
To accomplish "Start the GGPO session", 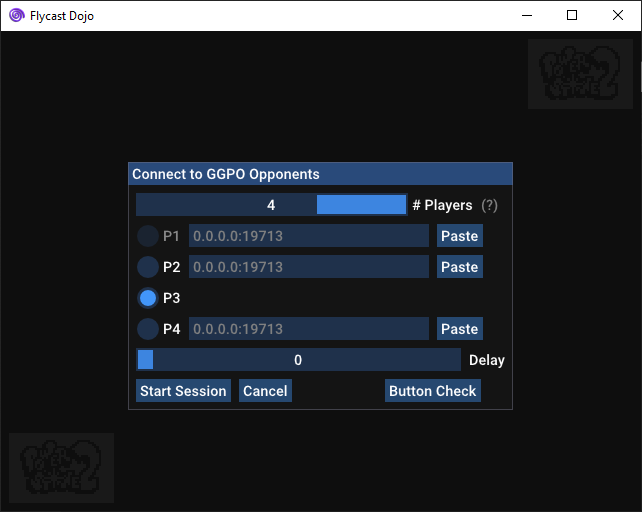I will (x=183, y=391).
